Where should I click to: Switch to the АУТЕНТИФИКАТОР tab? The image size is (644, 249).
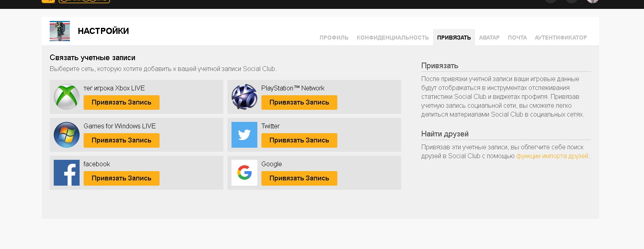tap(561, 38)
